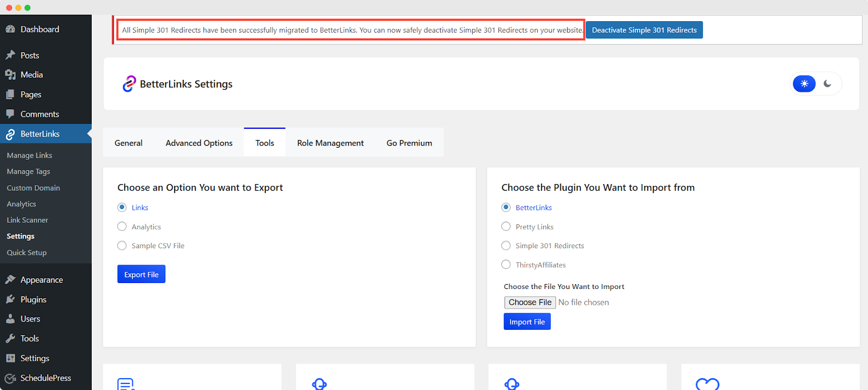This screenshot has height=390, width=868.
Task: Click the Tools wrench icon
Action: click(10, 338)
